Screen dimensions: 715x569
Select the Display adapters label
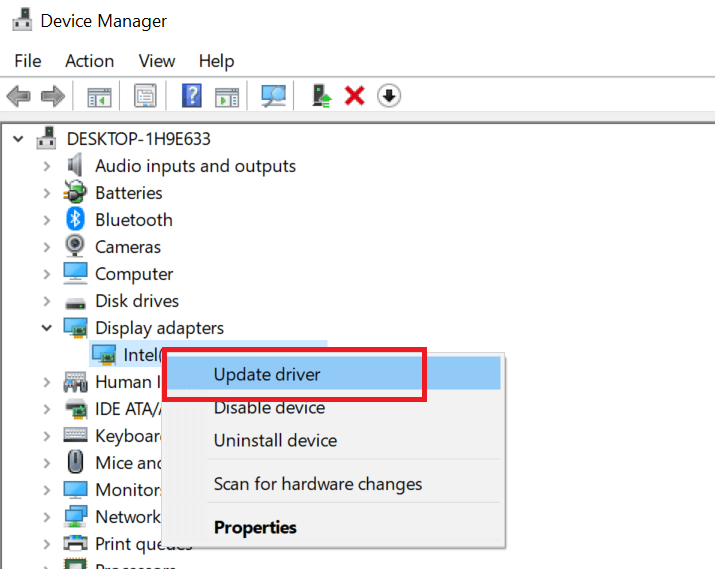coord(159,328)
